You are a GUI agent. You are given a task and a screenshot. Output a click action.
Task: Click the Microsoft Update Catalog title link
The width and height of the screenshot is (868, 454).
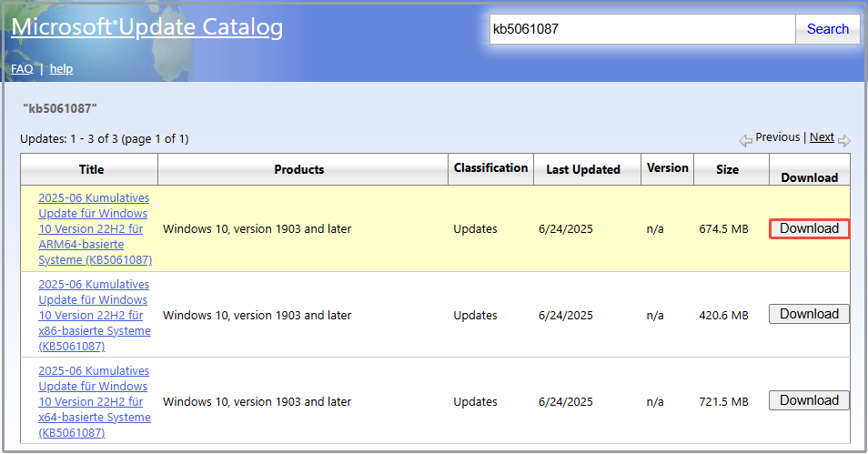tap(146, 26)
